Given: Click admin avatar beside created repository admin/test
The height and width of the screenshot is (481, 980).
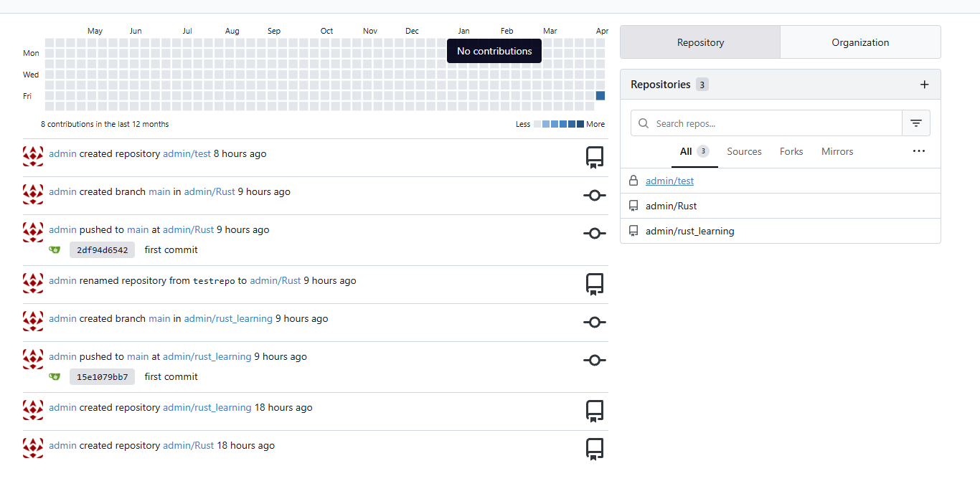Looking at the screenshot, I should pyautogui.click(x=33, y=156).
